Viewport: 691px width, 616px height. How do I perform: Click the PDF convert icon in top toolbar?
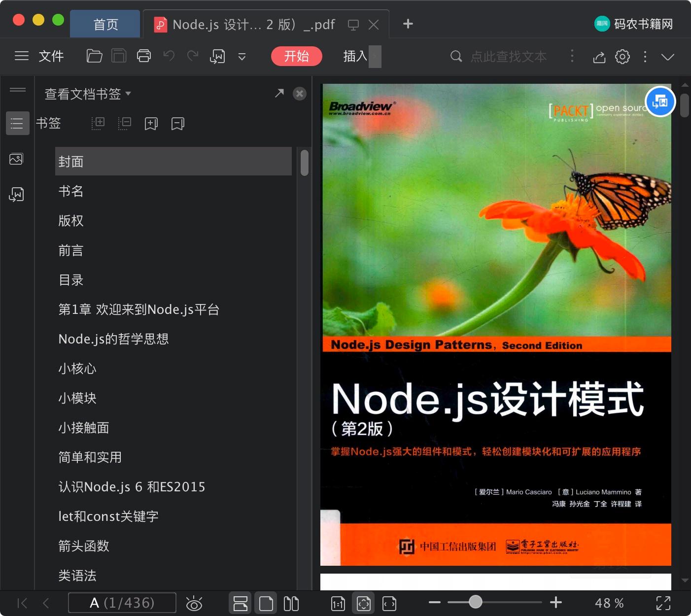click(x=217, y=56)
